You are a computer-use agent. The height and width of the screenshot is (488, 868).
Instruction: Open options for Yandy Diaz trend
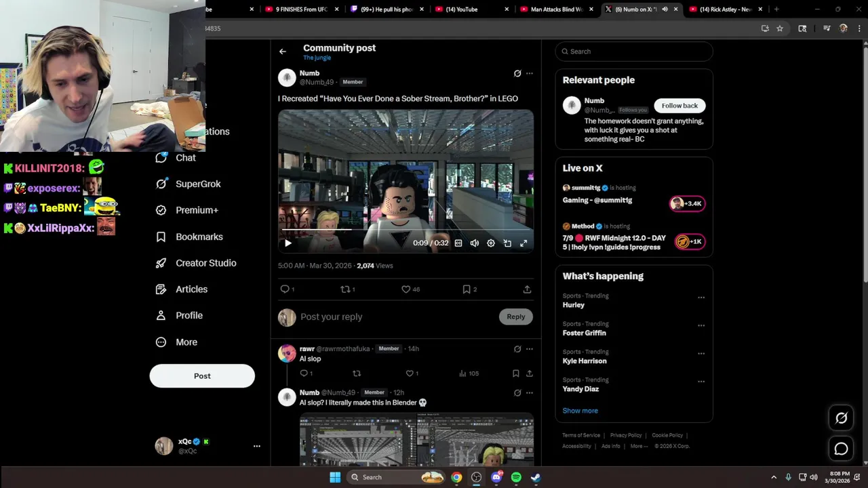click(x=701, y=382)
